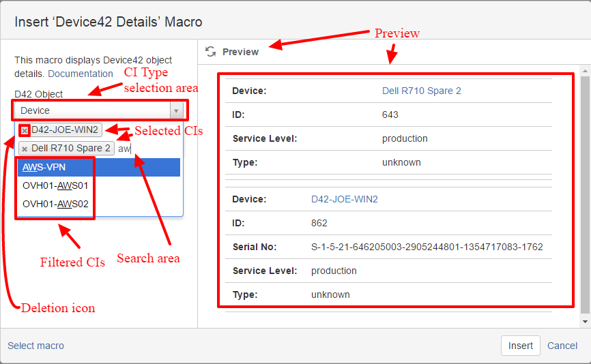Delete the Dell R710 Spare 2 selected tag
The image size is (591, 364).
[x=25, y=149]
